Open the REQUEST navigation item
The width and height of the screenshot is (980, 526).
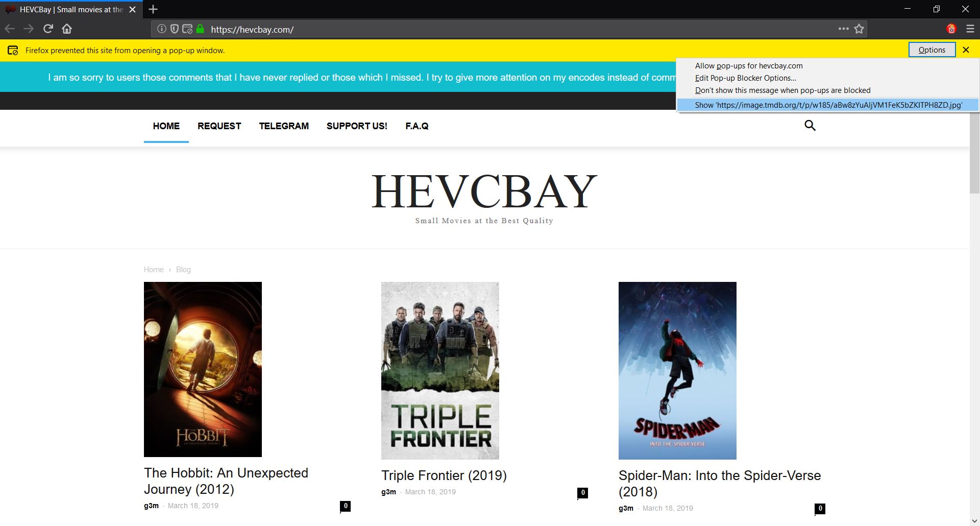click(x=219, y=126)
